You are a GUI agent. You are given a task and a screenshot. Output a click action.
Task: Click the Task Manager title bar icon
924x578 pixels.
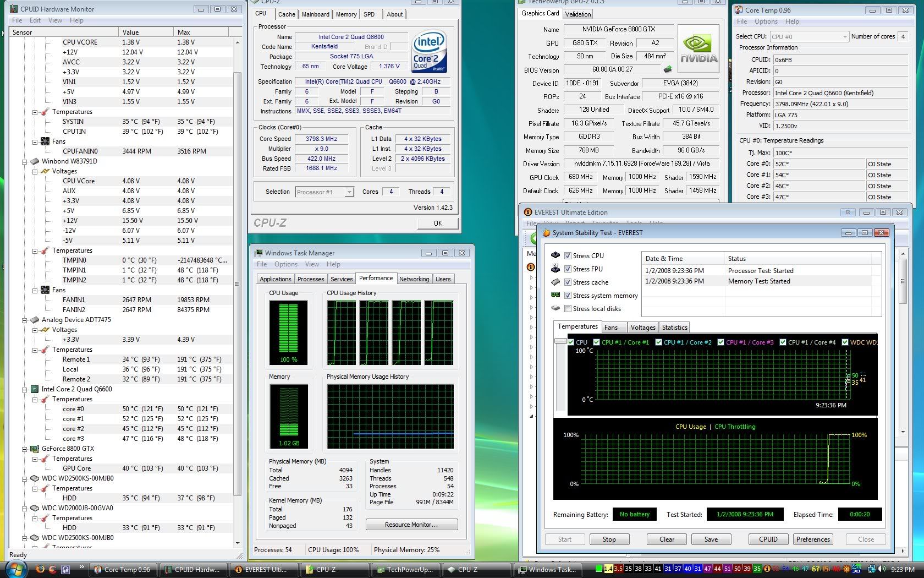[258, 253]
